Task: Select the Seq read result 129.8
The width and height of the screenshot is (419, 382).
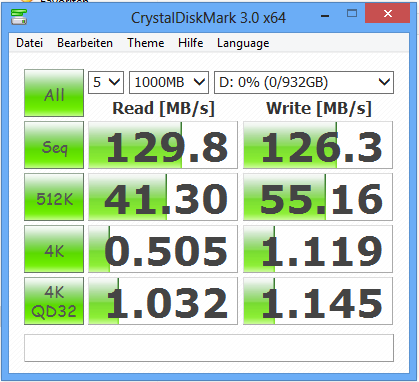Action: click(x=163, y=145)
